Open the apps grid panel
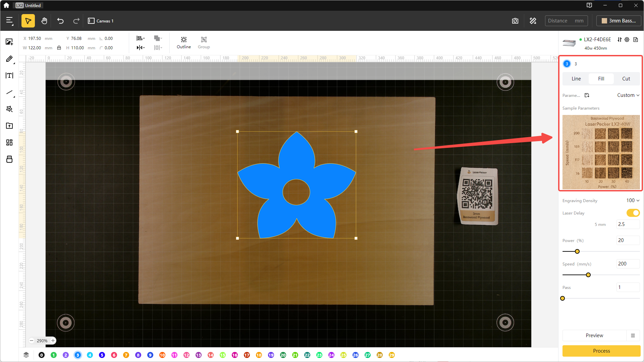This screenshot has width=644, height=362. [x=9, y=142]
